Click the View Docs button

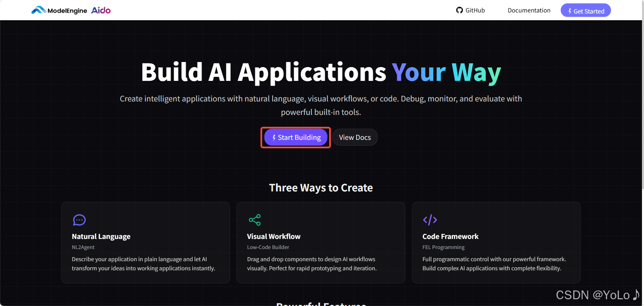(355, 137)
